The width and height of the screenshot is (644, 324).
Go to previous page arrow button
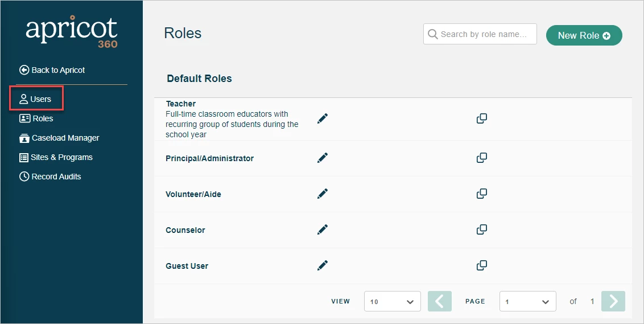click(439, 301)
